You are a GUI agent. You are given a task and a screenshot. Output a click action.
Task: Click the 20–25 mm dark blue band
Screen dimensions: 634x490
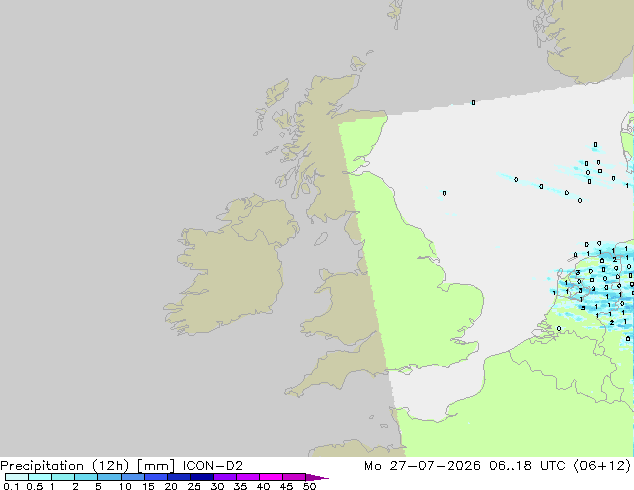179,477
